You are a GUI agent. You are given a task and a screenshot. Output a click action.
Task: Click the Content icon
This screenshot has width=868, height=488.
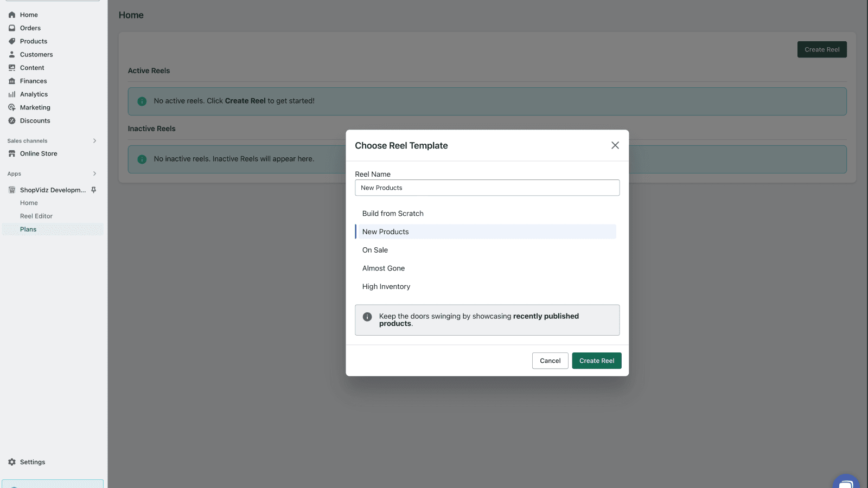12,67
